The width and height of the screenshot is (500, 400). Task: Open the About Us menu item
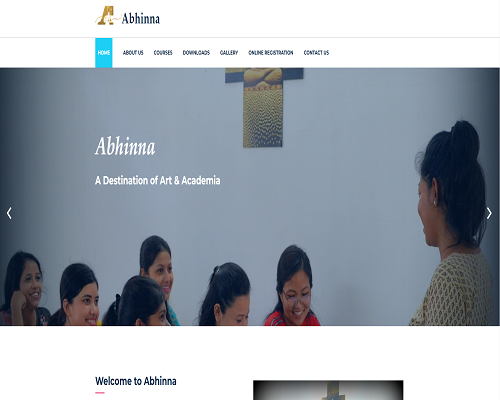[x=133, y=53]
